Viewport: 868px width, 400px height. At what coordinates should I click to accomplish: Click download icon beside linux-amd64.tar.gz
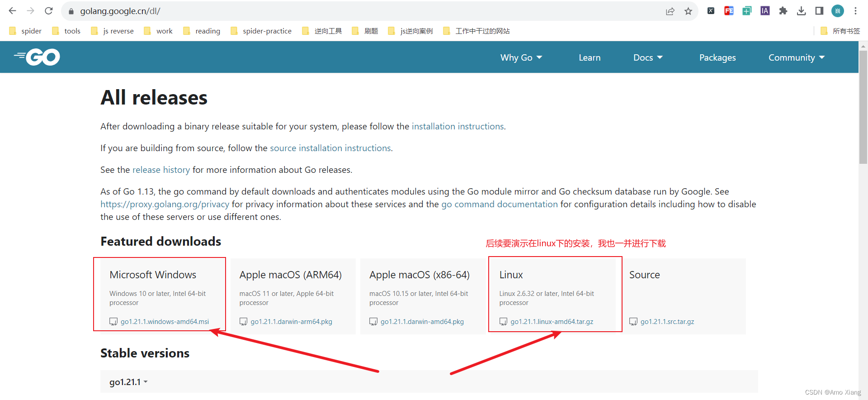pyautogui.click(x=503, y=322)
